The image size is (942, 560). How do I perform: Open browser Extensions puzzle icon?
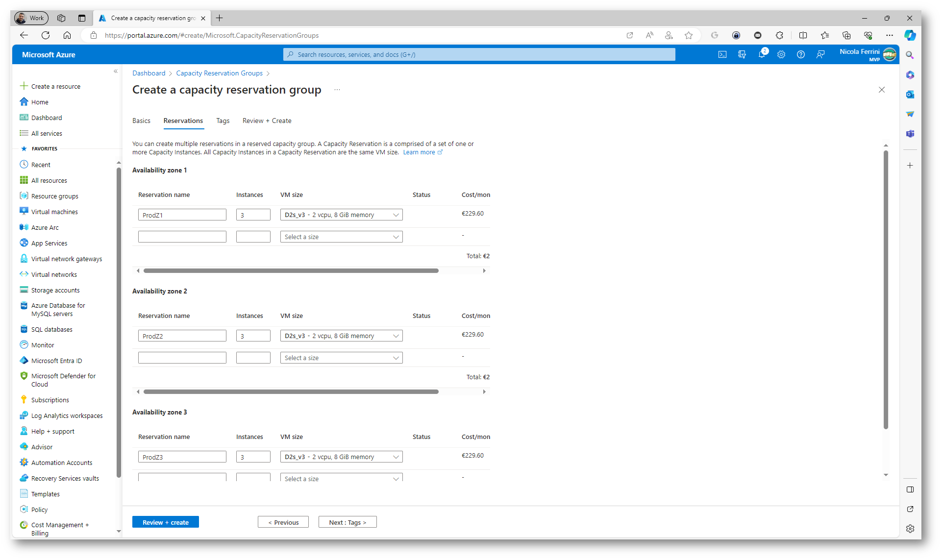pos(779,35)
